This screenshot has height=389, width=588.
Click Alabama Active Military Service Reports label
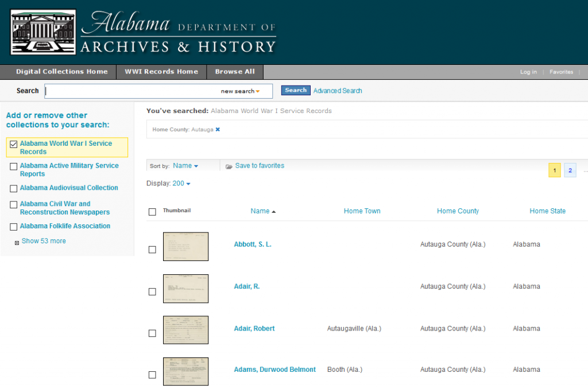coord(69,169)
